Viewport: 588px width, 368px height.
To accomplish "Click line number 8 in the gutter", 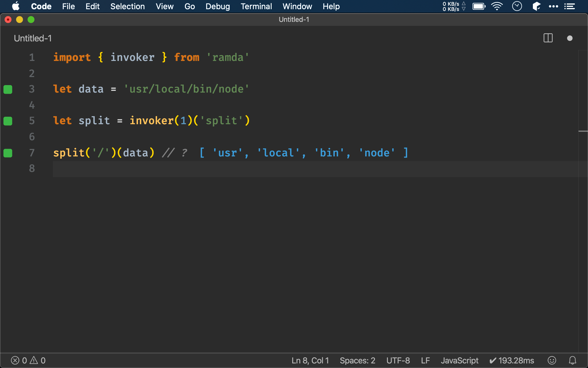I will tap(32, 168).
